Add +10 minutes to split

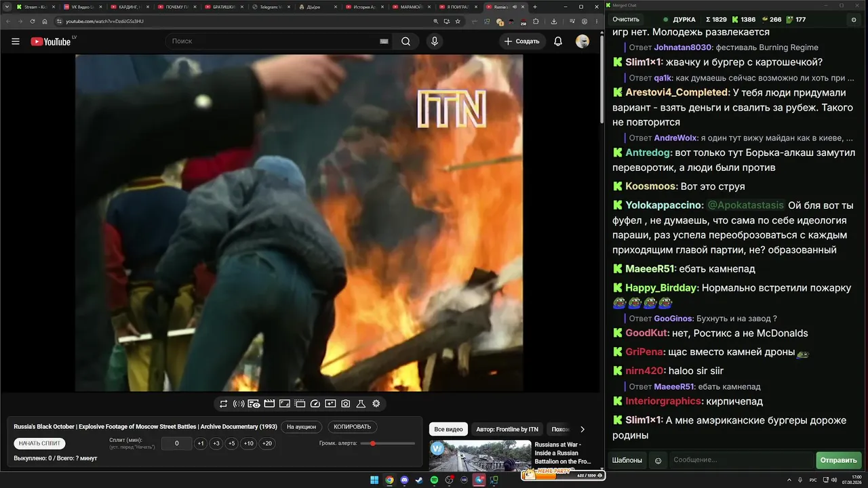249,443
